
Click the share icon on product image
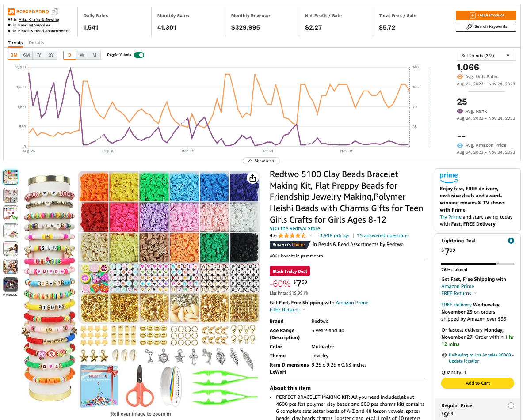coord(252,178)
